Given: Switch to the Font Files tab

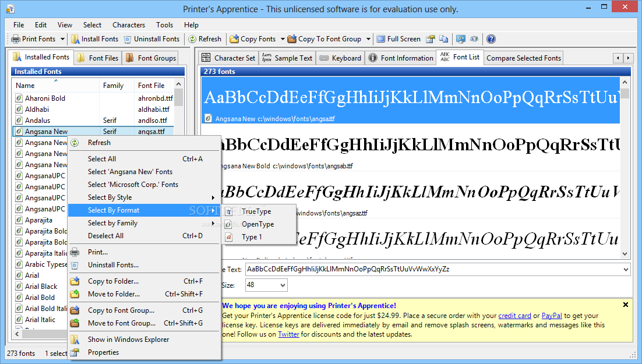Looking at the screenshot, I should click(98, 58).
